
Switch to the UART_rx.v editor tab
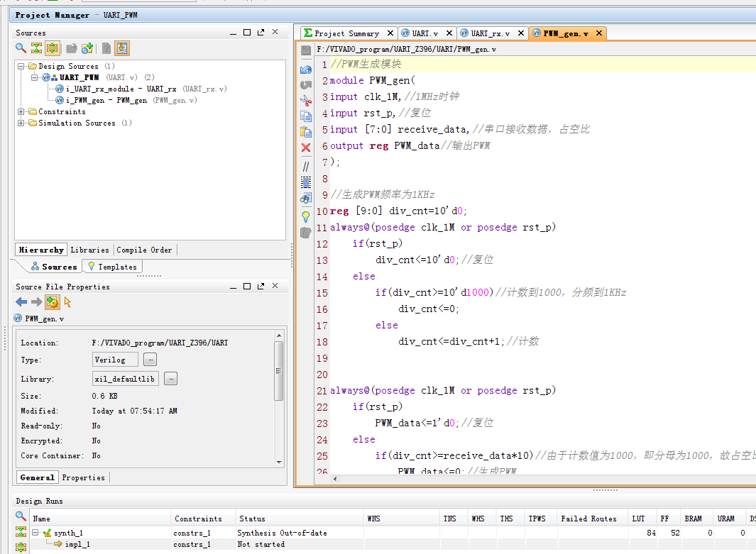pos(490,33)
